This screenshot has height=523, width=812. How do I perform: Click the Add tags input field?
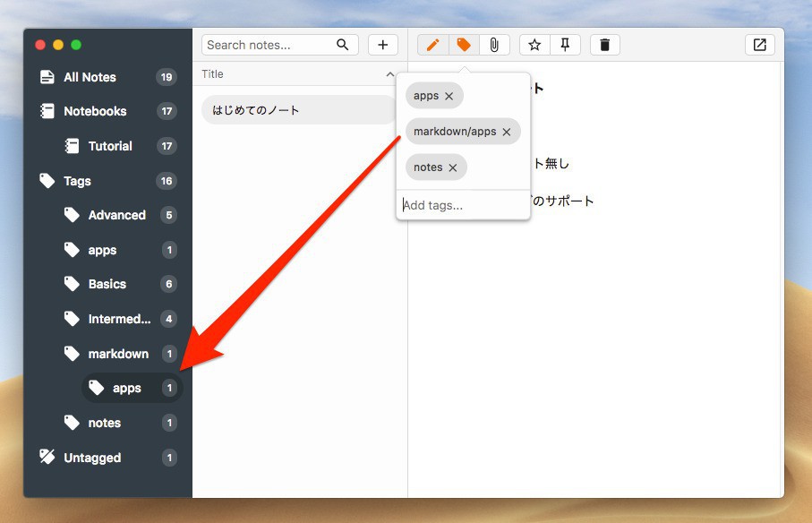[x=461, y=205]
